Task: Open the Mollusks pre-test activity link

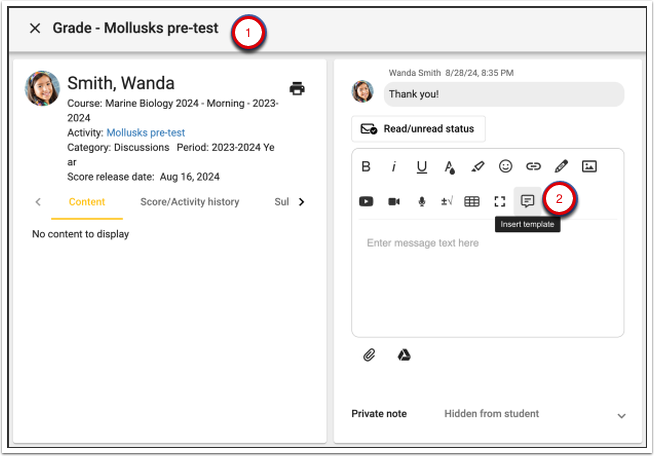Action: 145,132
